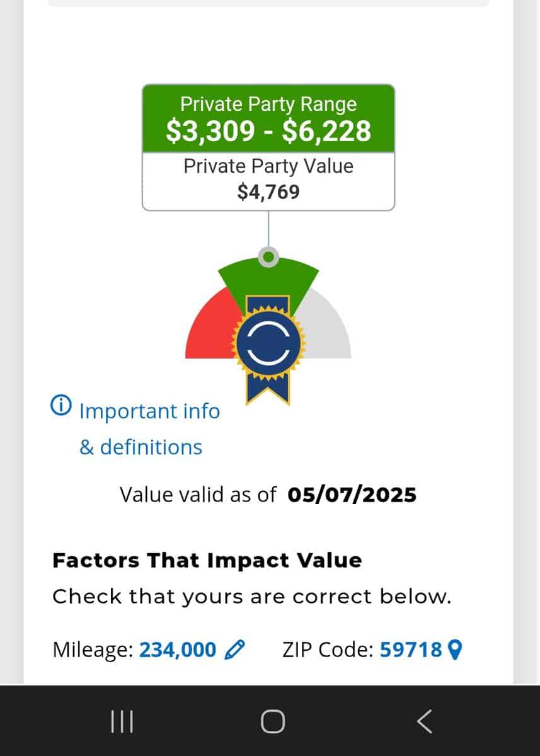Click the $3,309 - $6,228 price range
The image size is (540, 756).
pyautogui.click(x=268, y=131)
